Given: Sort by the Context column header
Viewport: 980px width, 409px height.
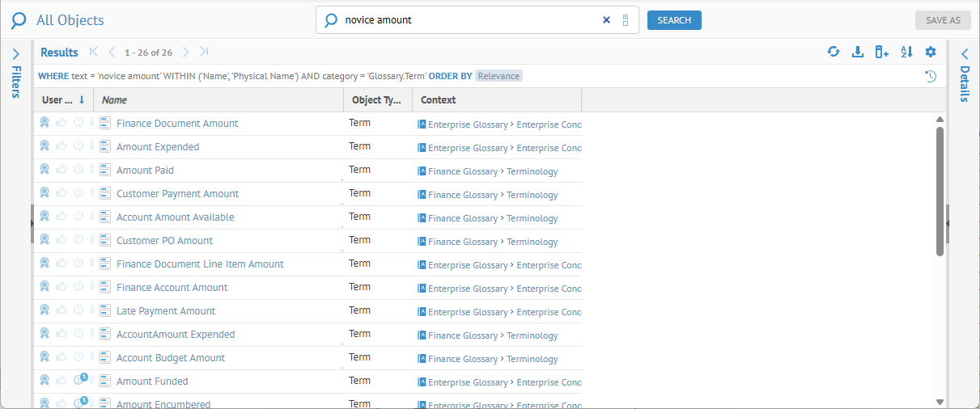Looking at the screenshot, I should coord(496,100).
